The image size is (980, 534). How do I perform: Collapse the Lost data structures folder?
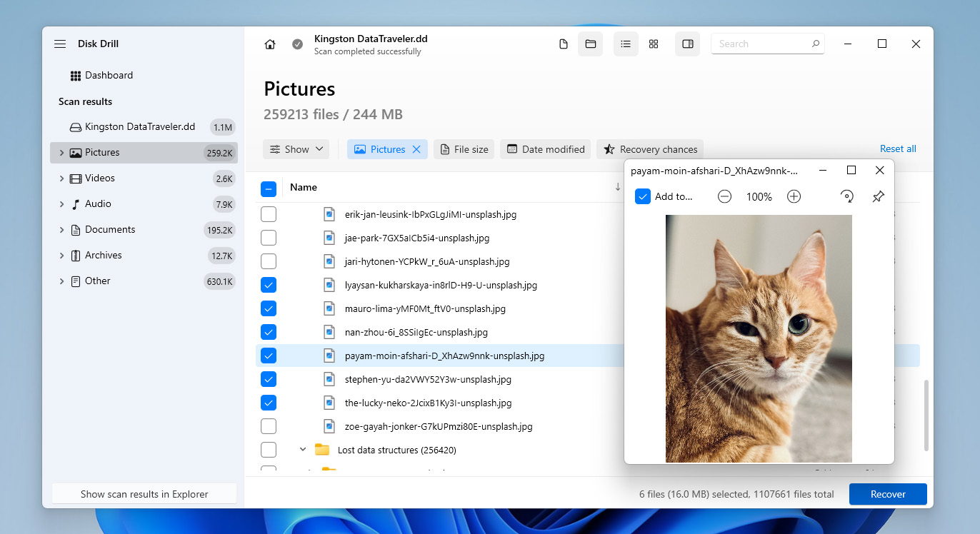302,450
